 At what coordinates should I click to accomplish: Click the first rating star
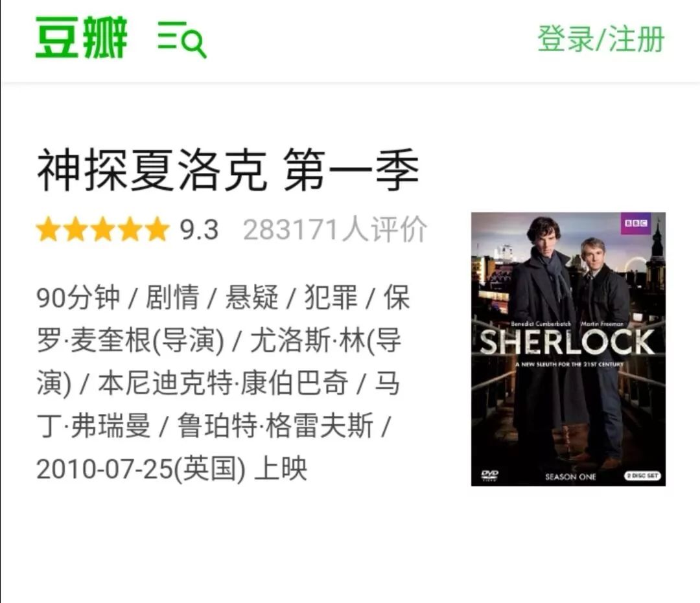pyautogui.click(x=49, y=229)
